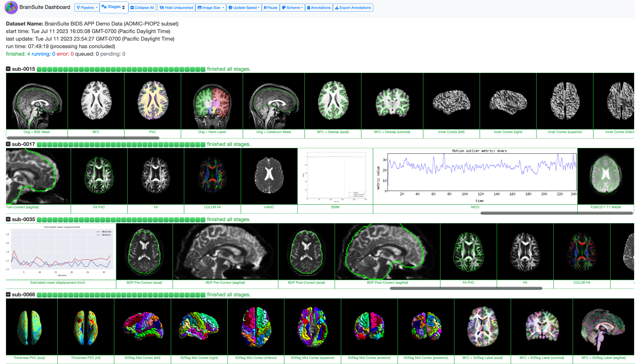Screen dimensions: 635x364
Task: Toggle Hide Unlaunched subjects
Action: coord(176,8)
